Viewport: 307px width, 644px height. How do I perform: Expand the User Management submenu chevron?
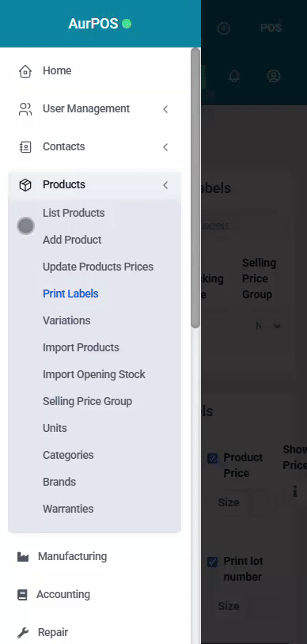tap(165, 109)
